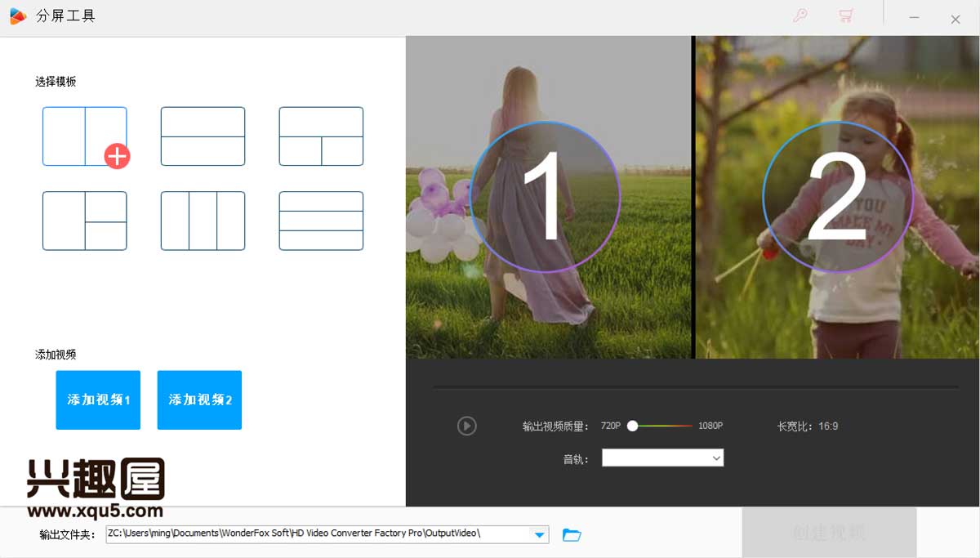Expand the output folder path dropdown arrow
Image resolution: width=980 pixels, height=558 pixels.
click(x=539, y=535)
